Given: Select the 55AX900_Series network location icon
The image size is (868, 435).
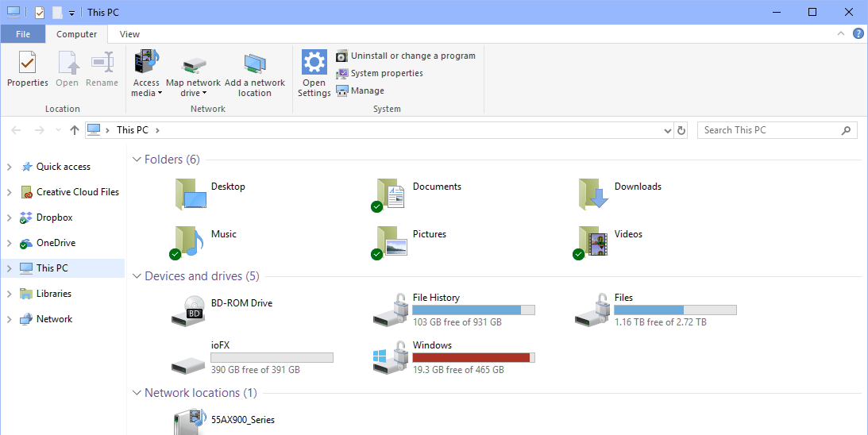Looking at the screenshot, I should [191, 422].
